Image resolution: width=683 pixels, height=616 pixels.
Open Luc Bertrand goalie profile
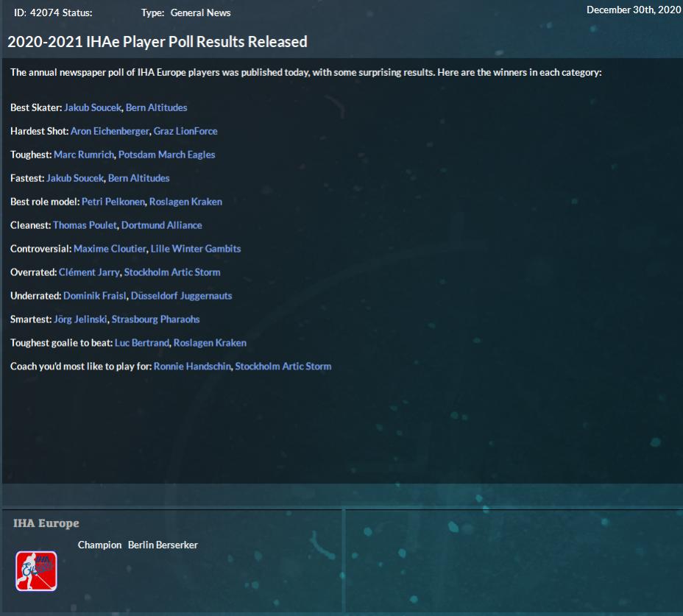[142, 343]
